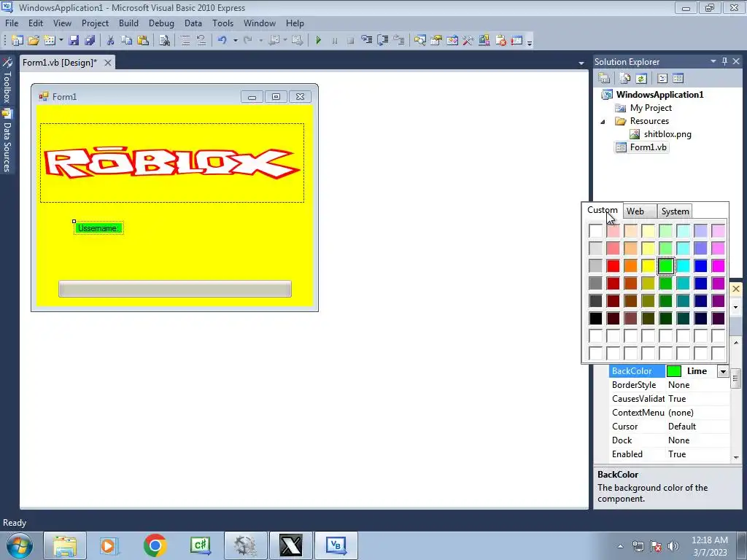
Task: Select the Custom color tab
Action: 602,210
